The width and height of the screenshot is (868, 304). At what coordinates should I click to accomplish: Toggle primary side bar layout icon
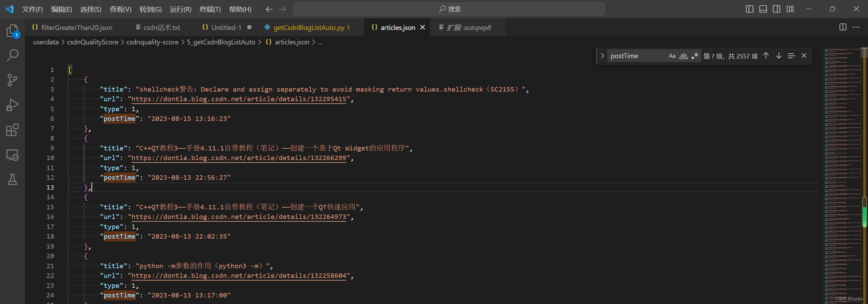click(x=750, y=9)
